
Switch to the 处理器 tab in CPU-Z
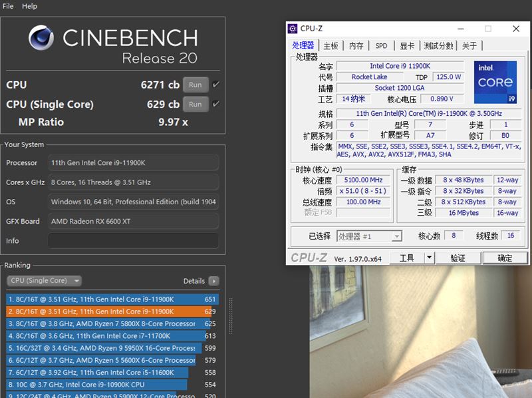coord(303,45)
